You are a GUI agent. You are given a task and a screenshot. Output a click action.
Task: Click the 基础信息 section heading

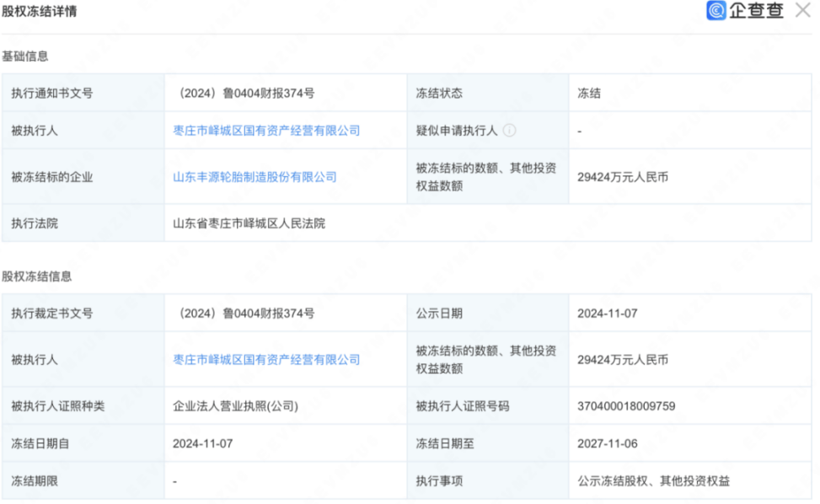point(25,56)
